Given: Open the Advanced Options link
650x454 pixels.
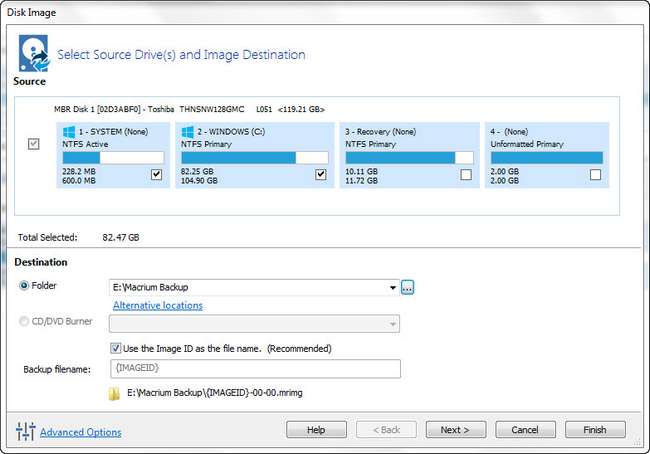Looking at the screenshot, I should pos(80,432).
